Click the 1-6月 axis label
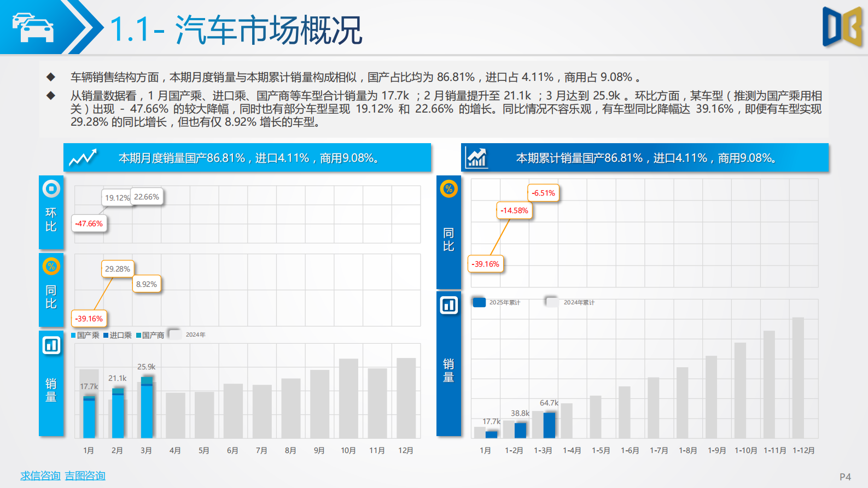This screenshot has width=868, height=488. coord(630,450)
